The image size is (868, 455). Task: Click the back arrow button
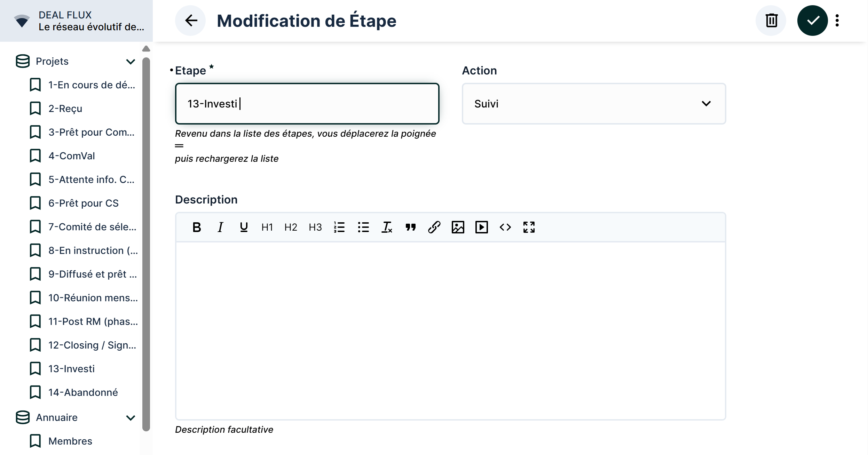click(x=190, y=21)
